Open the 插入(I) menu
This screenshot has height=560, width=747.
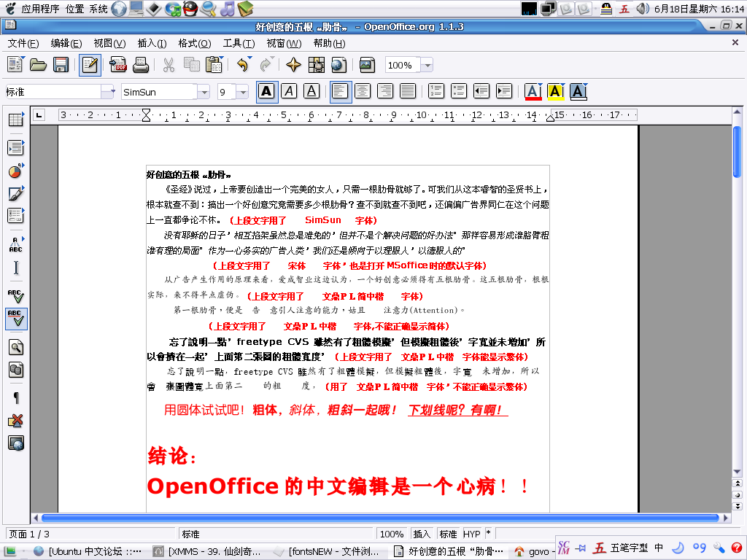[x=152, y=43]
